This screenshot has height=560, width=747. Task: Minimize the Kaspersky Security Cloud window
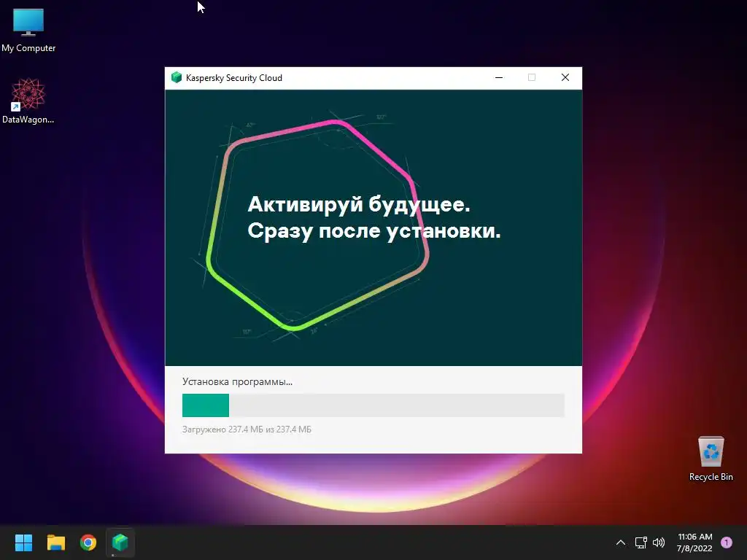click(x=499, y=77)
